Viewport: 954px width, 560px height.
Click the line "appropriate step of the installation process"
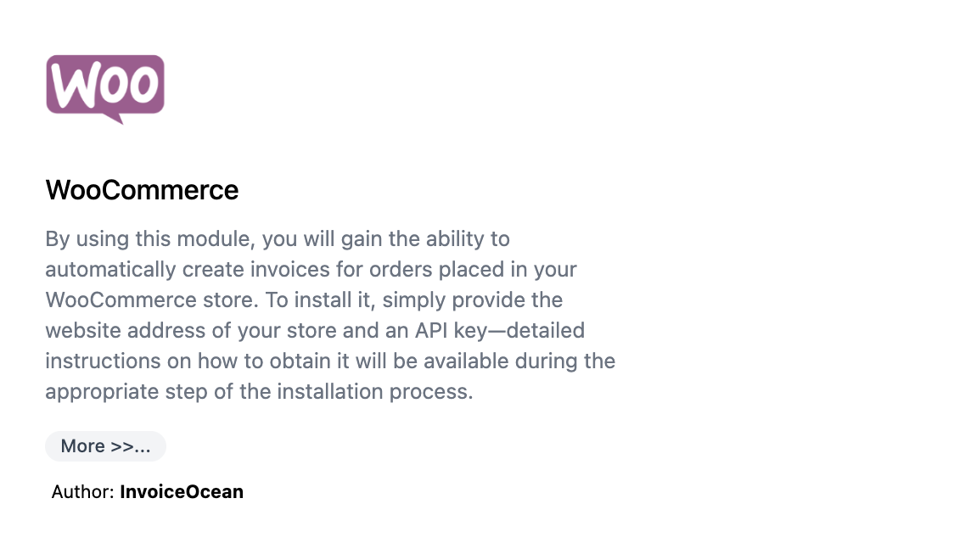258,391
